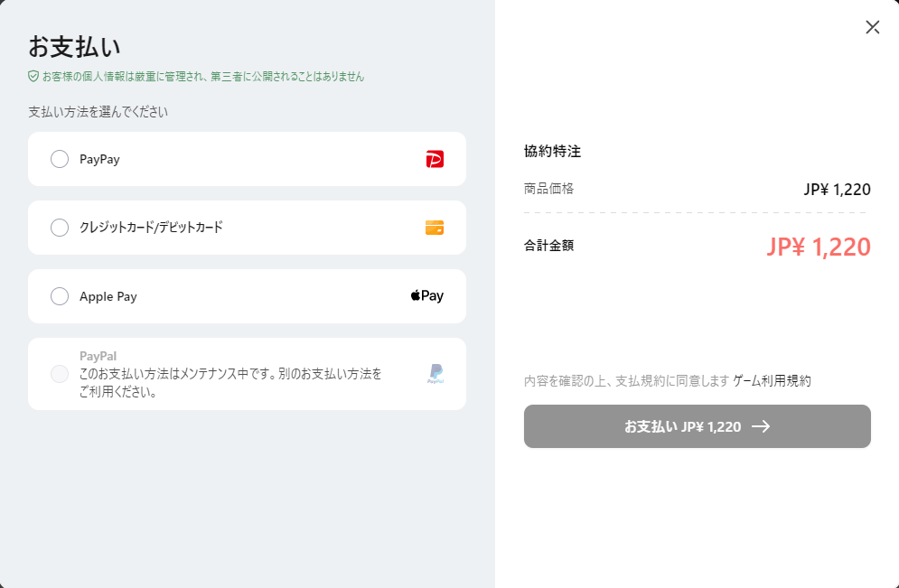Screen dimensions: 899x588
Task: Click the greyed-out PayPal logo
Action: pos(435,374)
